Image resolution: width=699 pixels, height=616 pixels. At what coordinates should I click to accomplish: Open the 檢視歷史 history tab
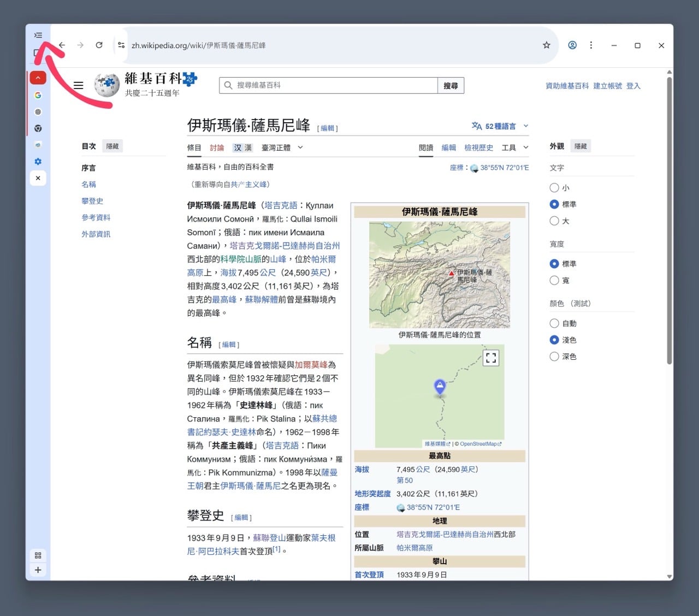click(479, 147)
